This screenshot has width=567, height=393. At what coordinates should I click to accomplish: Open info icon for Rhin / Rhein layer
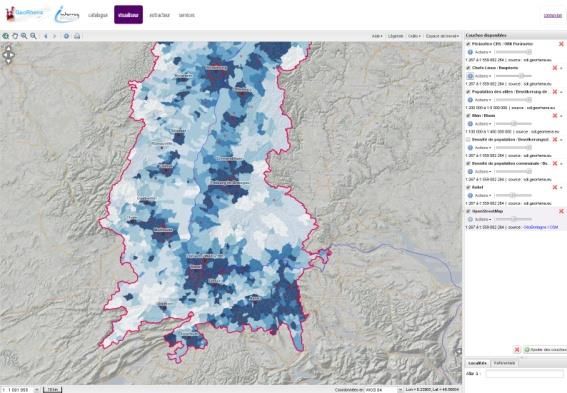tap(470, 124)
